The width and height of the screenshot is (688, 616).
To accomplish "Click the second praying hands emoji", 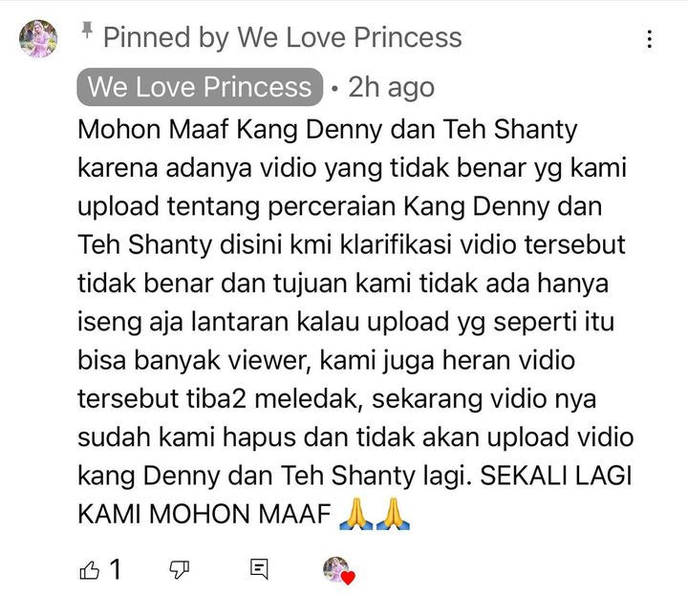I will coord(393,514).
